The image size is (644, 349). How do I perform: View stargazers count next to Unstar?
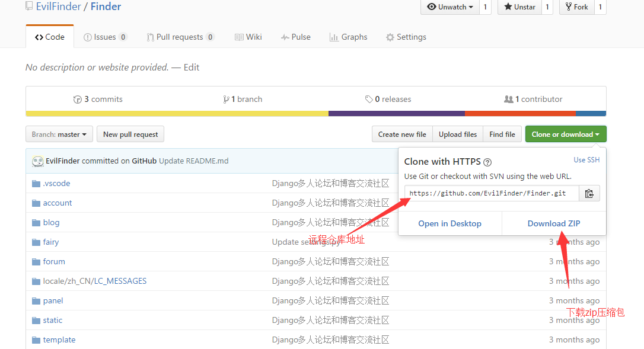click(x=547, y=7)
